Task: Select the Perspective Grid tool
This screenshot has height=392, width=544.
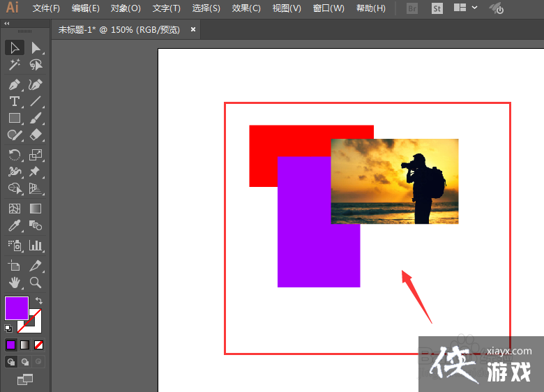Action: [x=36, y=188]
